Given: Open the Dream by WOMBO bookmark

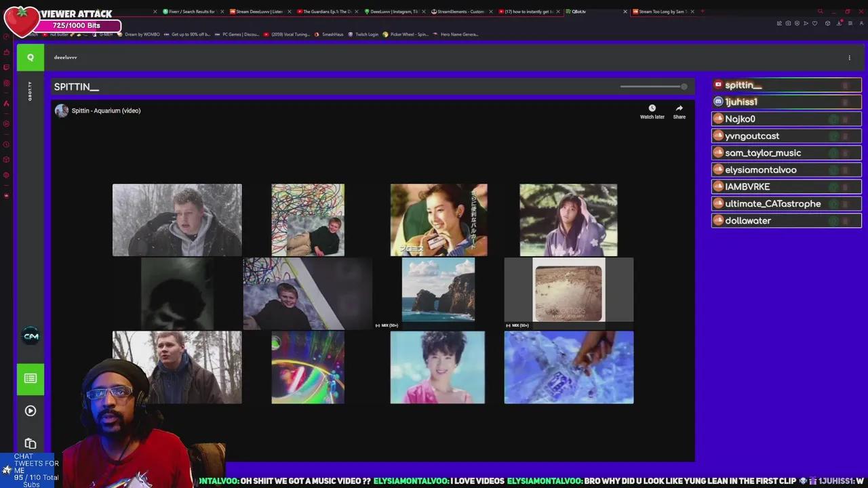Looking at the screenshot, I should (138, 34).
